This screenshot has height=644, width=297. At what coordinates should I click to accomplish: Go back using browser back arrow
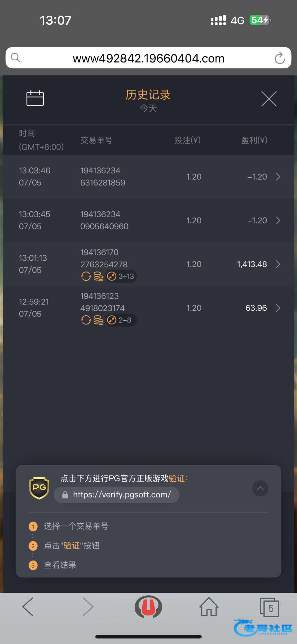tap(28, 606)
